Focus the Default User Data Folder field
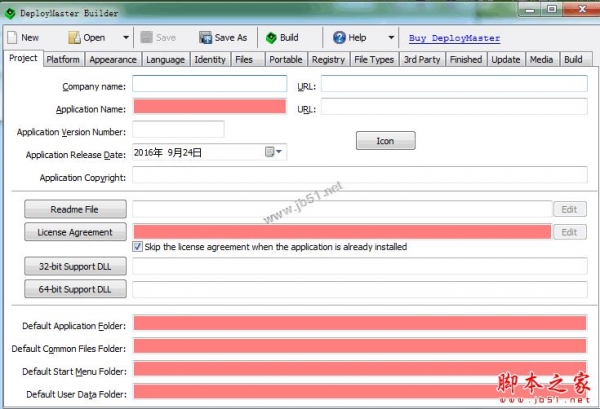The height and width of the screenshot is (409, 600). [x=360, y=391]
